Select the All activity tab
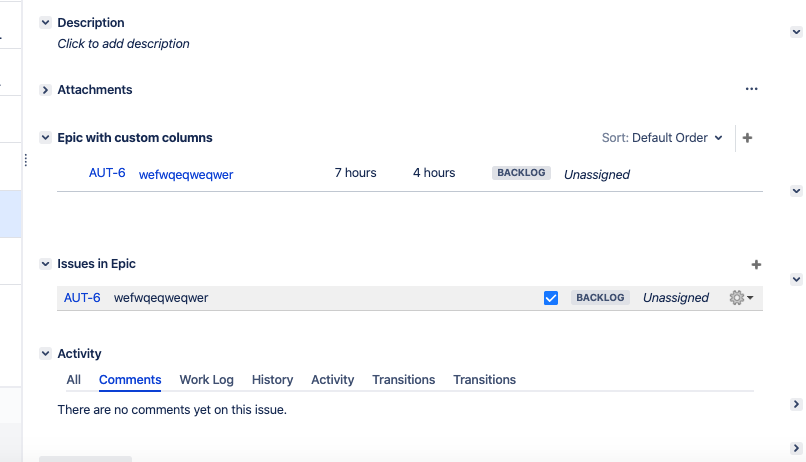This screenshot has width=806, height=462. coord(74,380)
